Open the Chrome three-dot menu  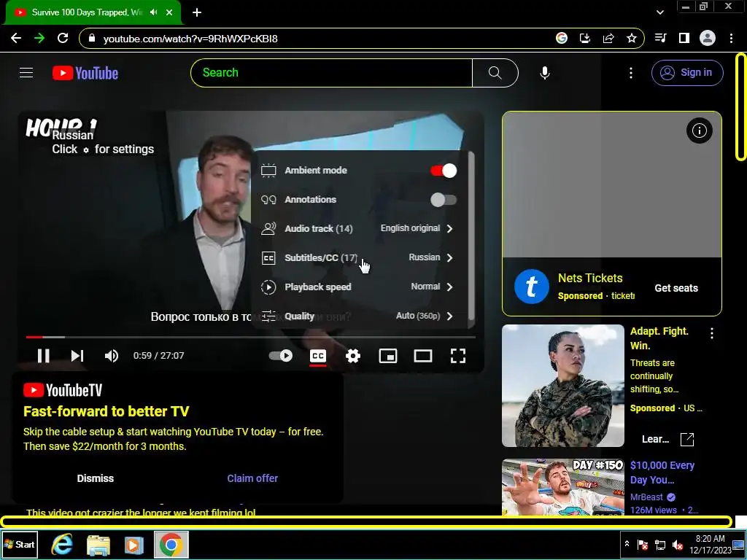click(x=731, y=38)
